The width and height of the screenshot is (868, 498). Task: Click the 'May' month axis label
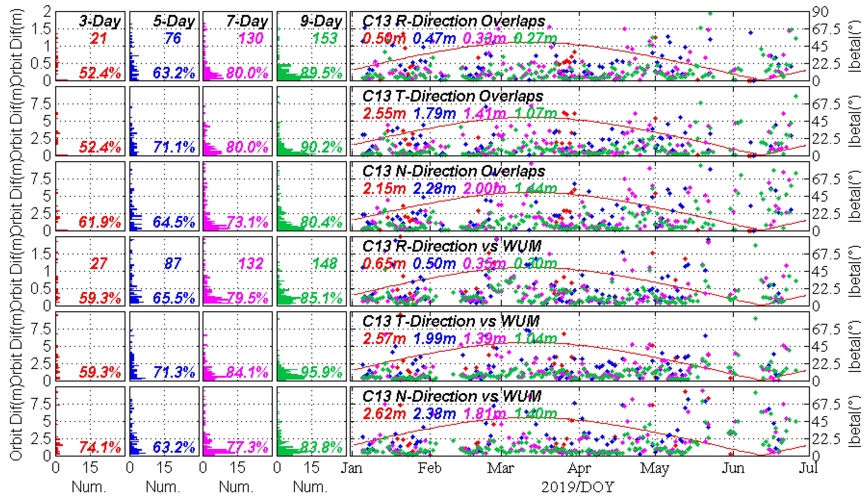click(x=654, y=469)
